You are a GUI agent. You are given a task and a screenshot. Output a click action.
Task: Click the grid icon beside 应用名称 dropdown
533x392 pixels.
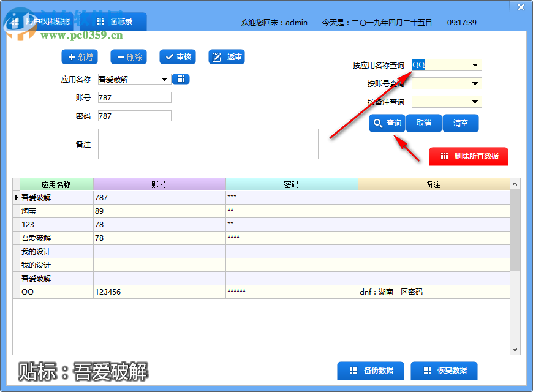[x=181, y=79]
